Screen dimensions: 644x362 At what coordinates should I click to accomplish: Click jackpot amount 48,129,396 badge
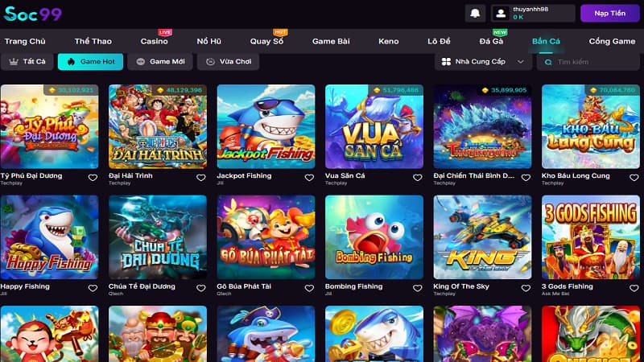coord(180,90)
